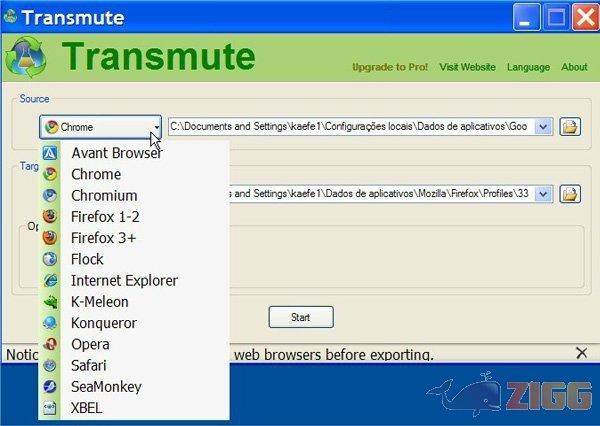
Task: Browse for source folder with folder icon
Action: 570,127
